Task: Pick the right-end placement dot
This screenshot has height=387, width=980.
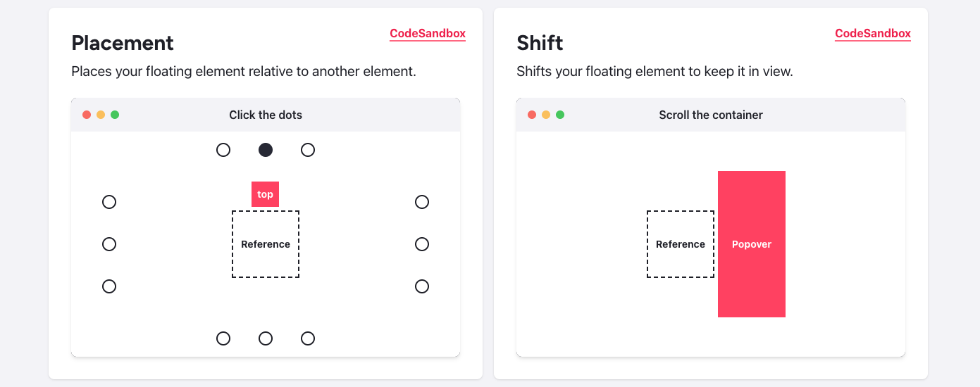Action: [422, 286]
